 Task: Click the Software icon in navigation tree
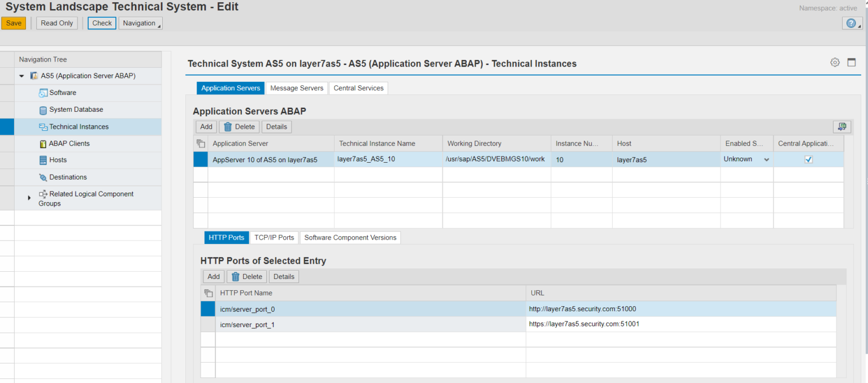tap(43, 93)
